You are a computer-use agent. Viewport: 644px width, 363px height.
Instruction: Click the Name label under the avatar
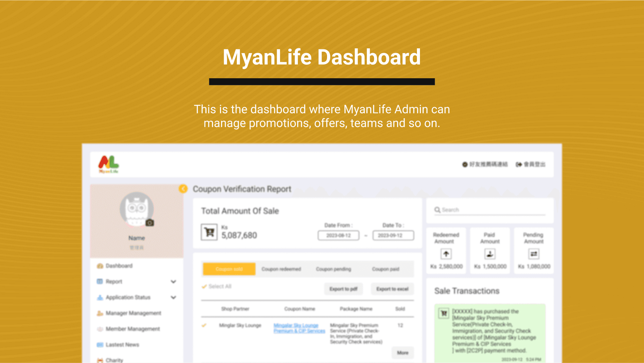pyautogui.click(x=137, y=238)
